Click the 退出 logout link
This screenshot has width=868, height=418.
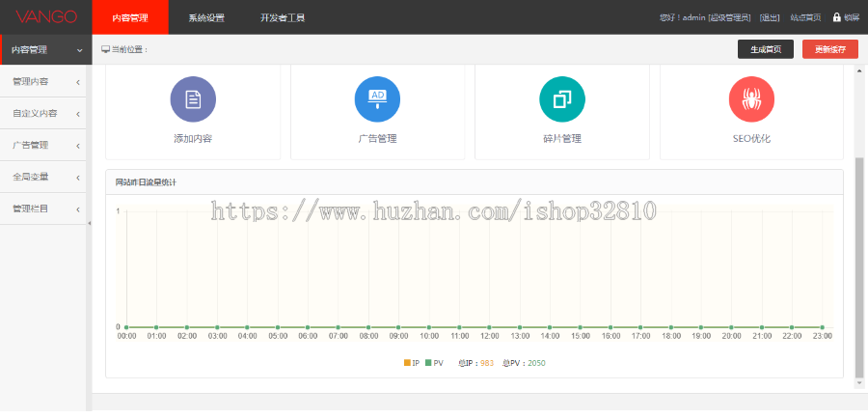click(770, 17)
